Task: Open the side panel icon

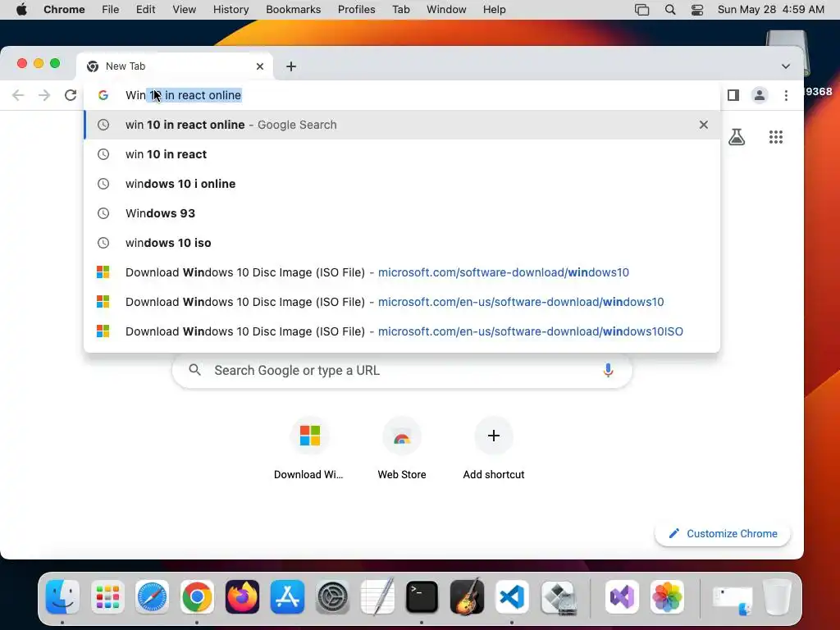Action: click(733, 95)
